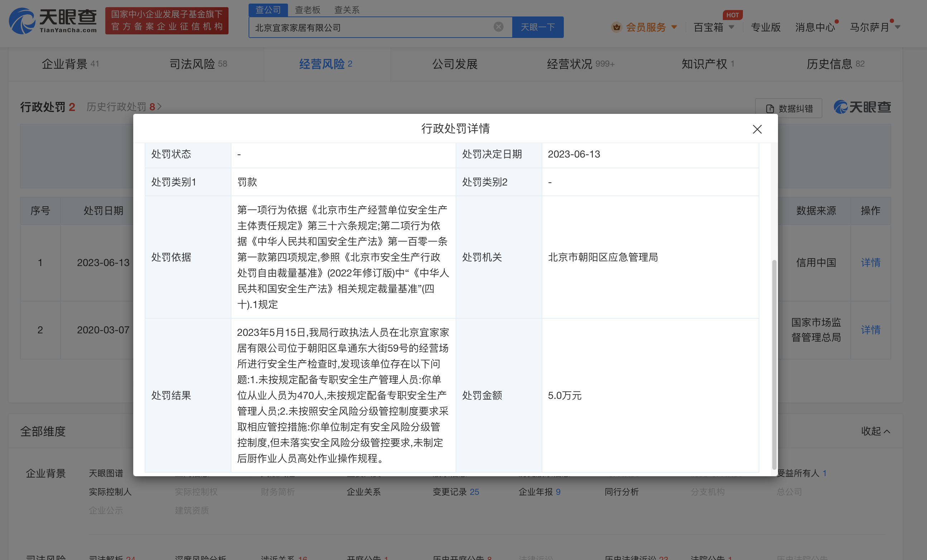Open 详情 for the 2020-03-07 penalty
The width and height of the screenshot is (927, 560).
click(870, 330)
